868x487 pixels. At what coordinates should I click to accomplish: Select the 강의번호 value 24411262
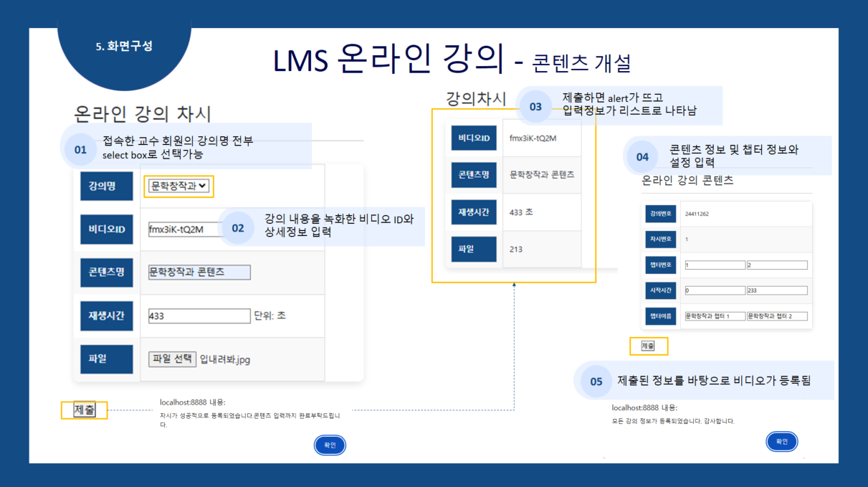click(697, 214)
